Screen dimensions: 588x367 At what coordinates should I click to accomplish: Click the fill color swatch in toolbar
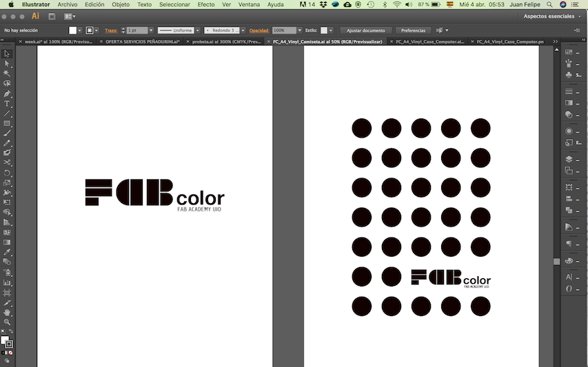coord(4,339)
